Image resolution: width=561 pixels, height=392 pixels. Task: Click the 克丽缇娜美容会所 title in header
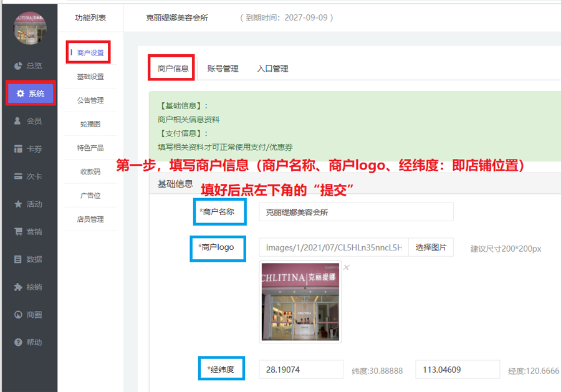pos(177,18)
